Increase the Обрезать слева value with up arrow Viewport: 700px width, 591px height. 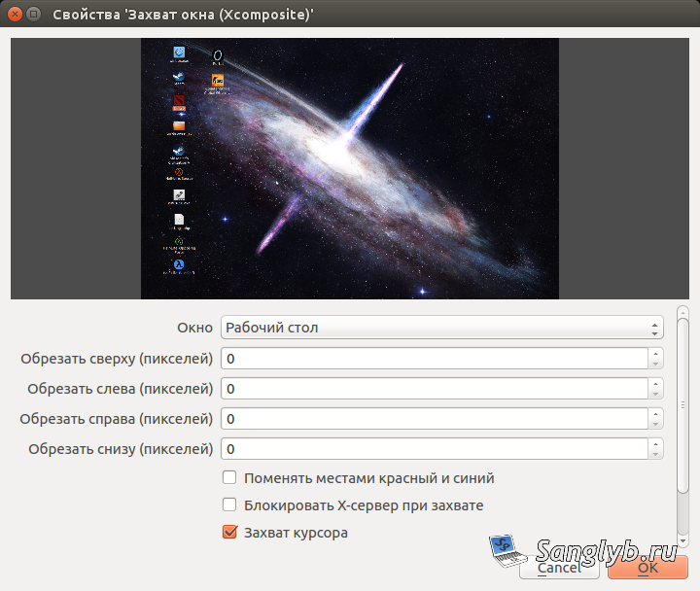655,383
